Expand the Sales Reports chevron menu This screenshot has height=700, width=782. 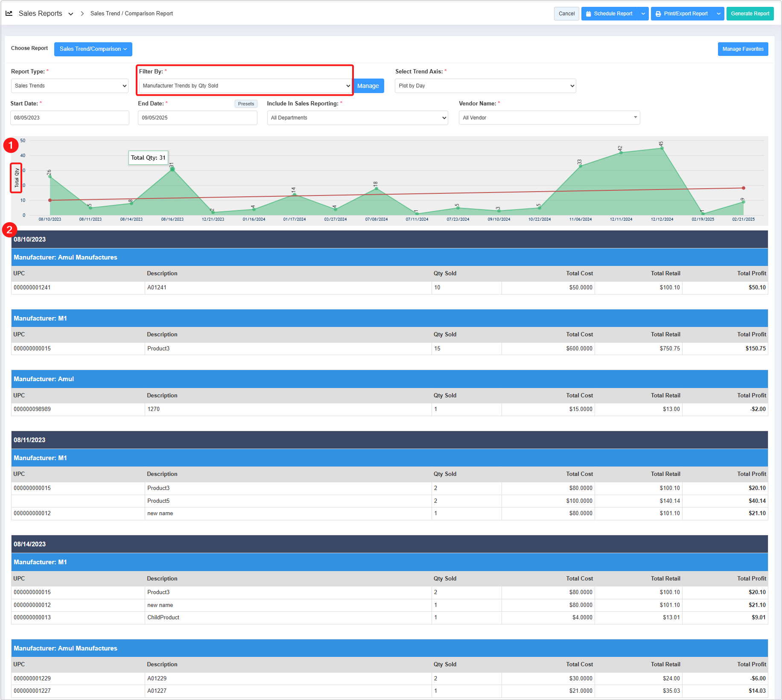point(71,14)
